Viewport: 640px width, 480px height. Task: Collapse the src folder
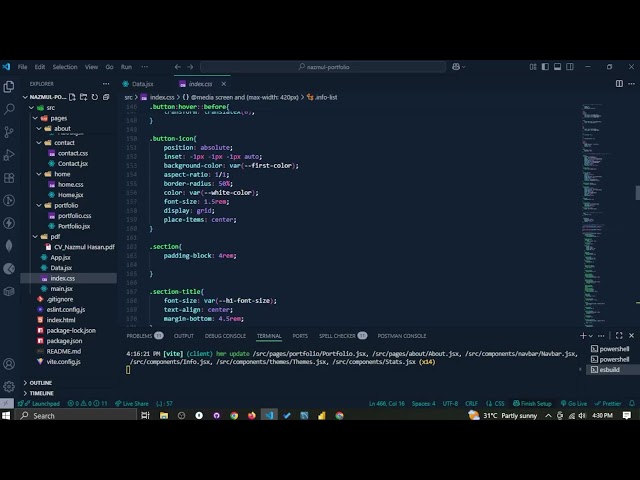click(31, 108)
